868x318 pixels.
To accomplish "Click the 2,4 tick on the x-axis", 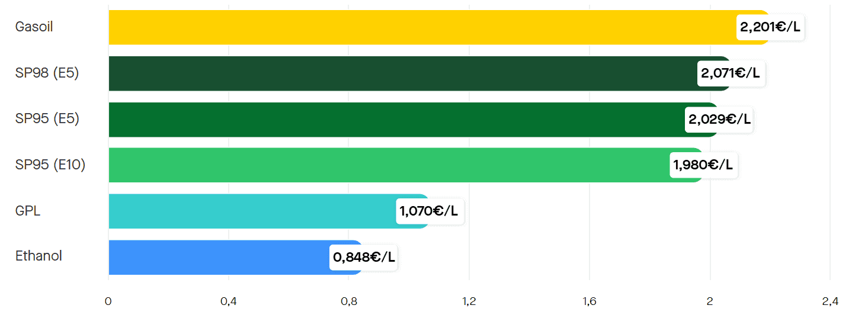I will [x=830, y=302].
